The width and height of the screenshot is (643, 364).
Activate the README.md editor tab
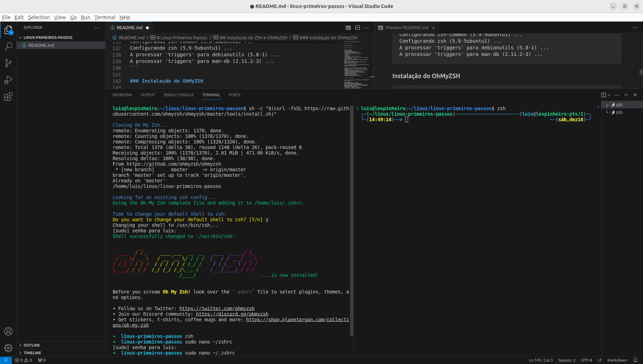pyautogui.click(x=129, y=28)
